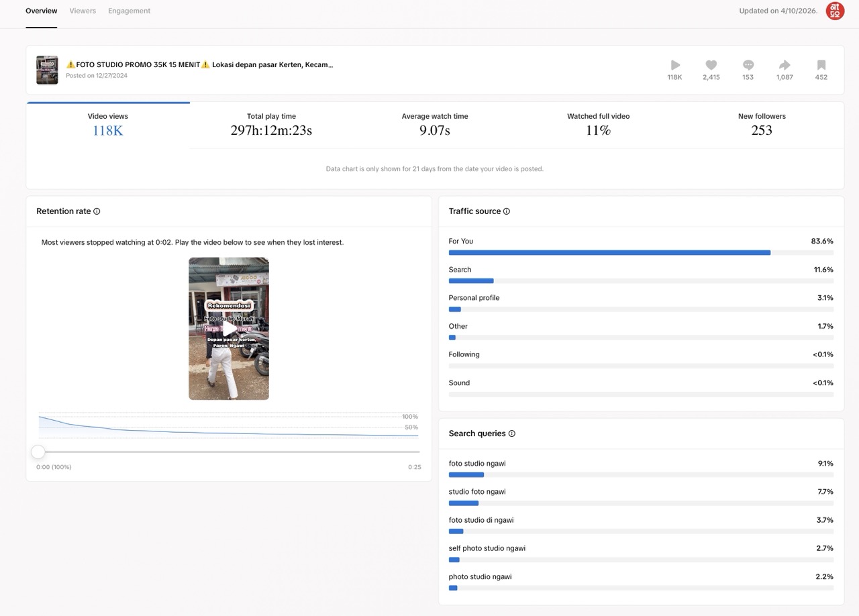Select the Watched full video metric
The width and height of the screenshot is (859, 616).
598,125
